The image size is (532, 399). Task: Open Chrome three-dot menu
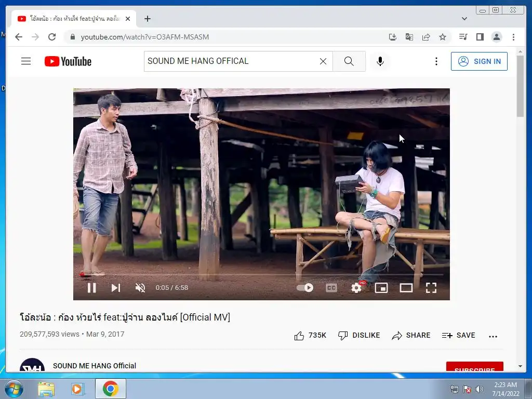pyautogui.click(x=513, y=37)
